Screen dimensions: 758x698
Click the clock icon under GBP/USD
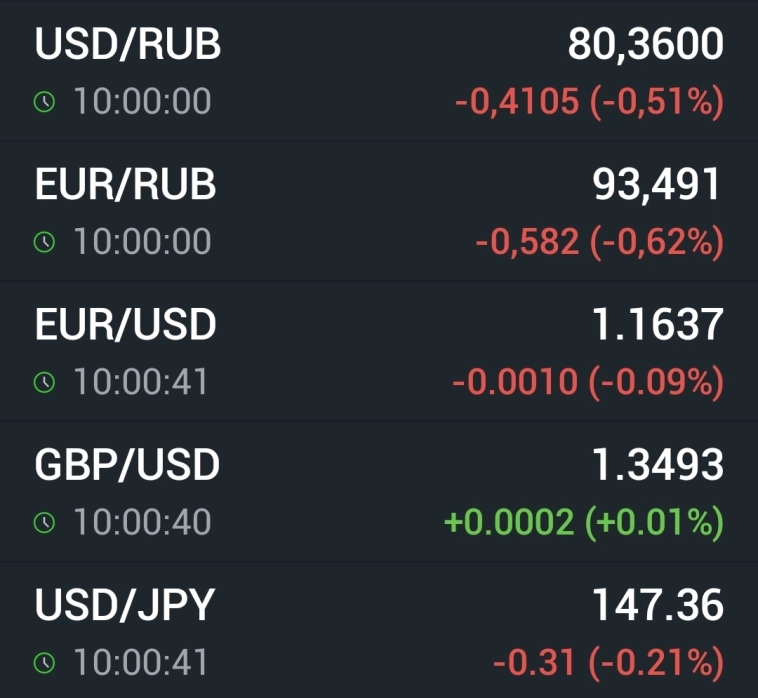(43, 521)
